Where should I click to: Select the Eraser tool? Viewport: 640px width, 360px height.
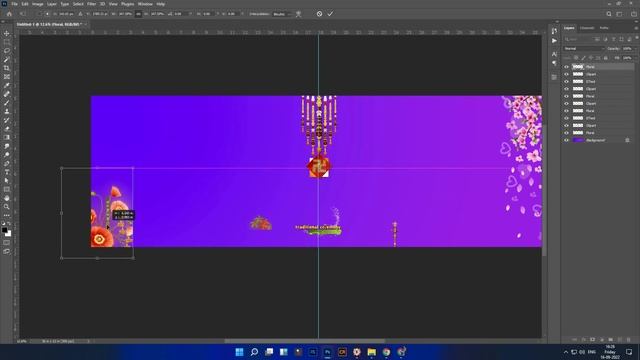click(7, 129)
